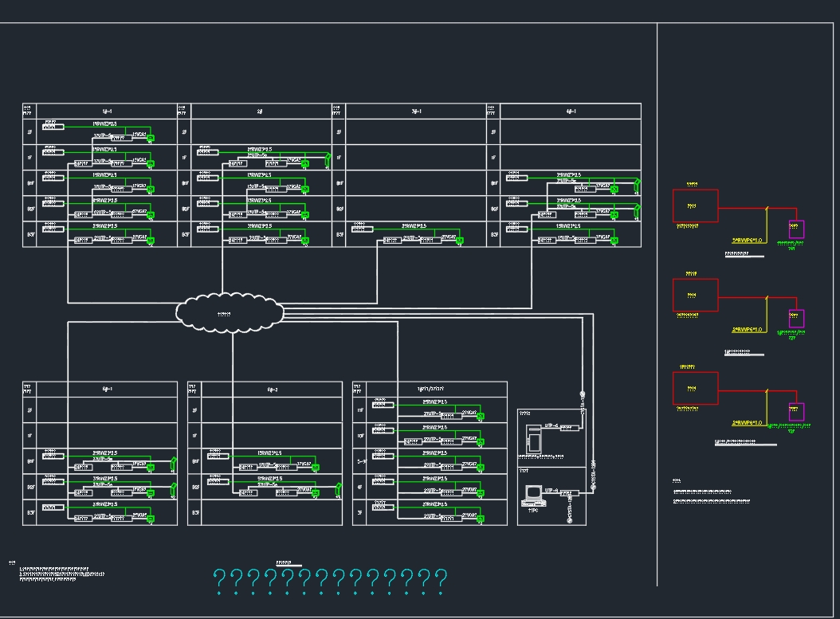Click the top magenta box on the right
Viewport: 840px width, 619px height.
797,229
